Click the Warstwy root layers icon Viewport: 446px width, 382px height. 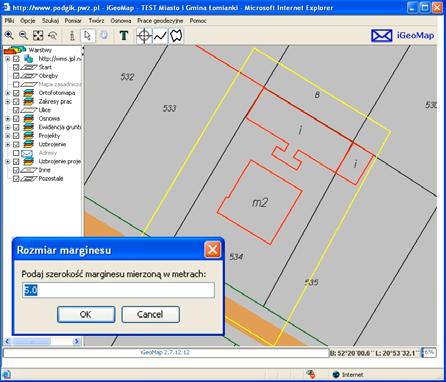(x=14, y=50)
